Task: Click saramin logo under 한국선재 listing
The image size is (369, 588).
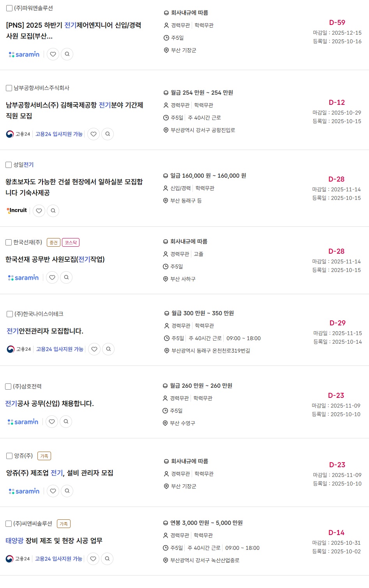Action: point(23,277)
